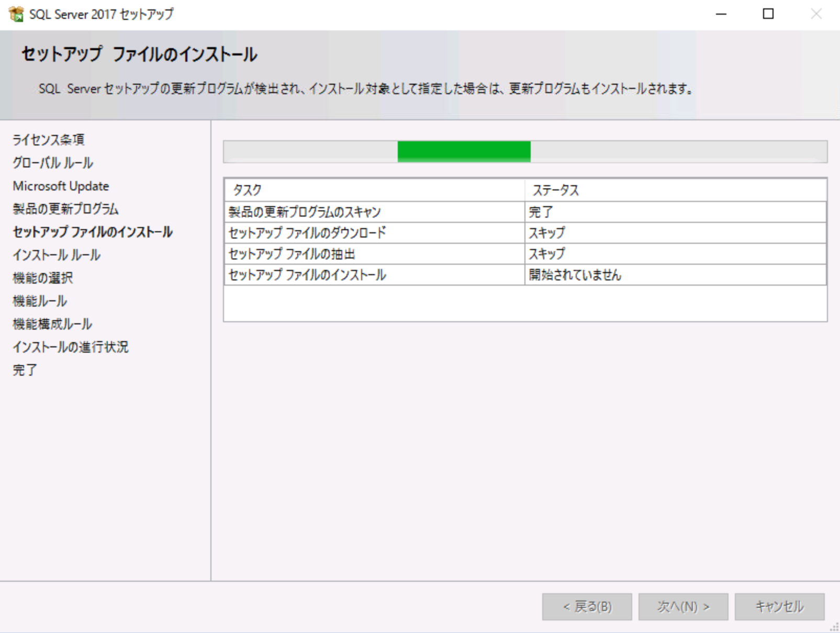Click the window resize grip corner
The height and width of the screenshot is (633, 840).
coord(834,627)
